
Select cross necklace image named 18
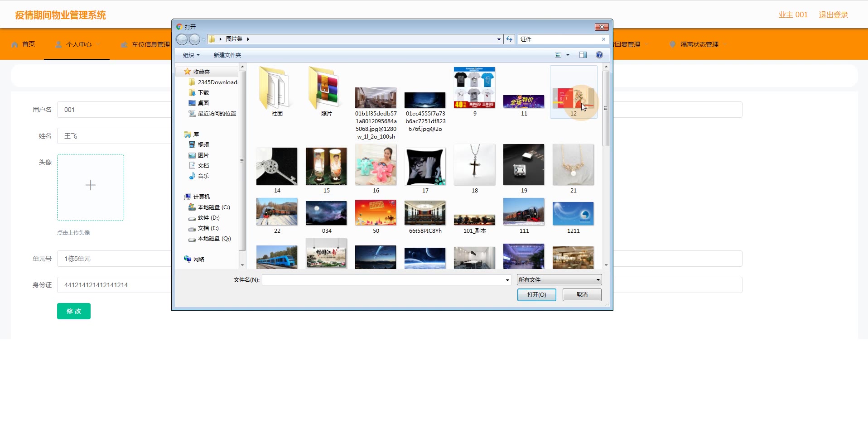tap(474, 170)
